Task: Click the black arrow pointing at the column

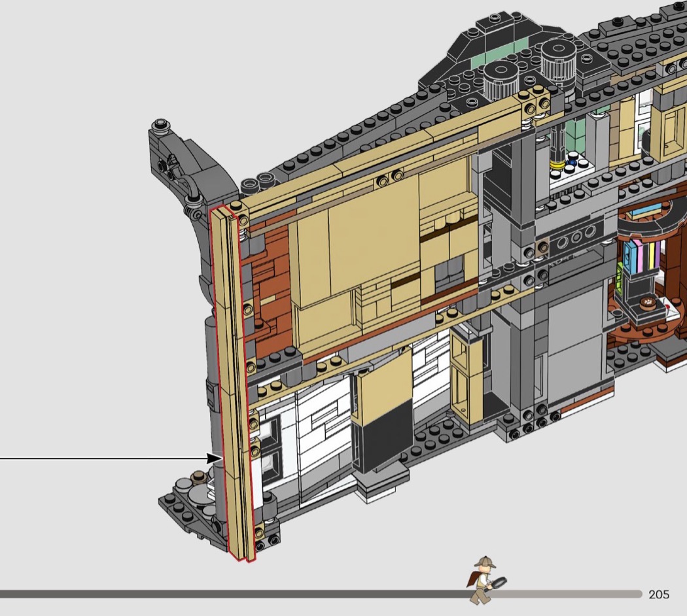Action: (x=215, y=458)
